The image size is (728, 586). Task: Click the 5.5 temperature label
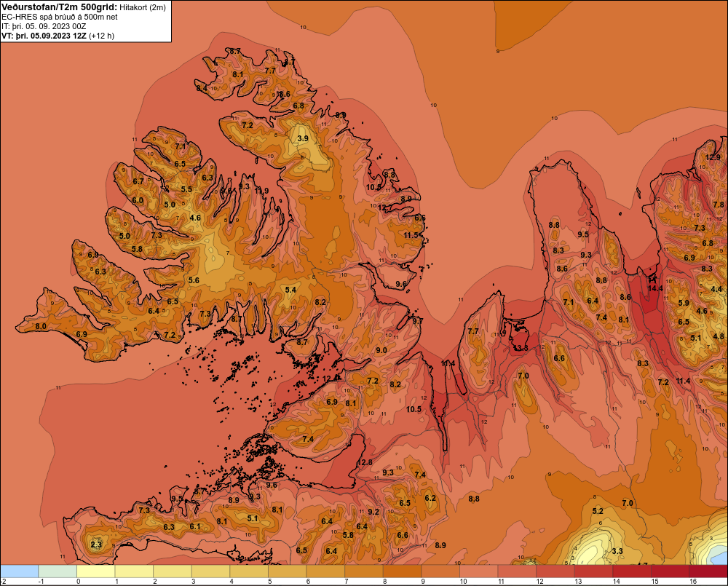pos(186,189)
